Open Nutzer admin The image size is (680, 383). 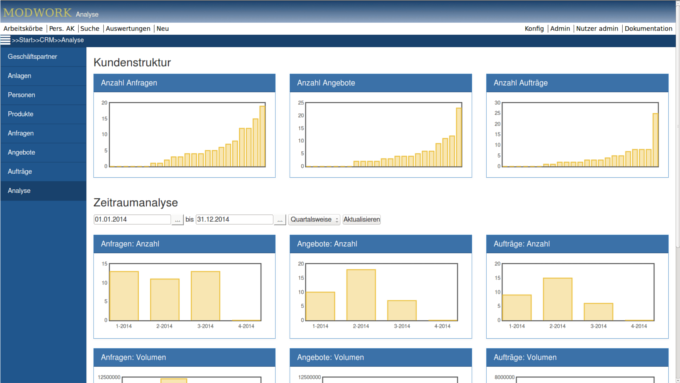point(597,29)
